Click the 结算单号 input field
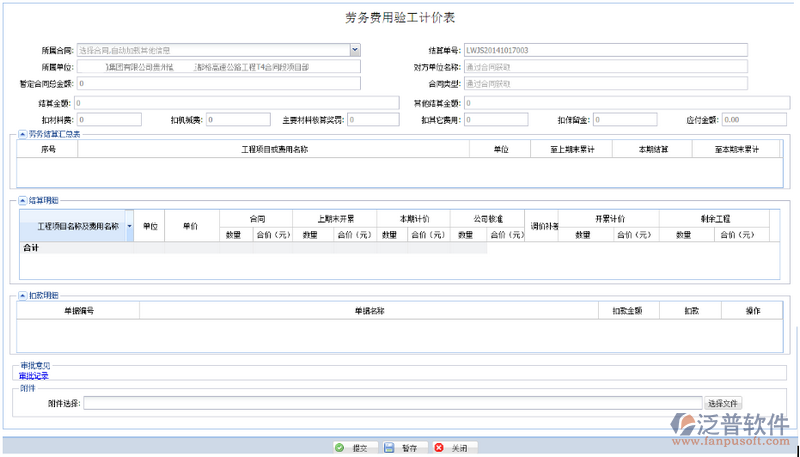 (605, 49)
